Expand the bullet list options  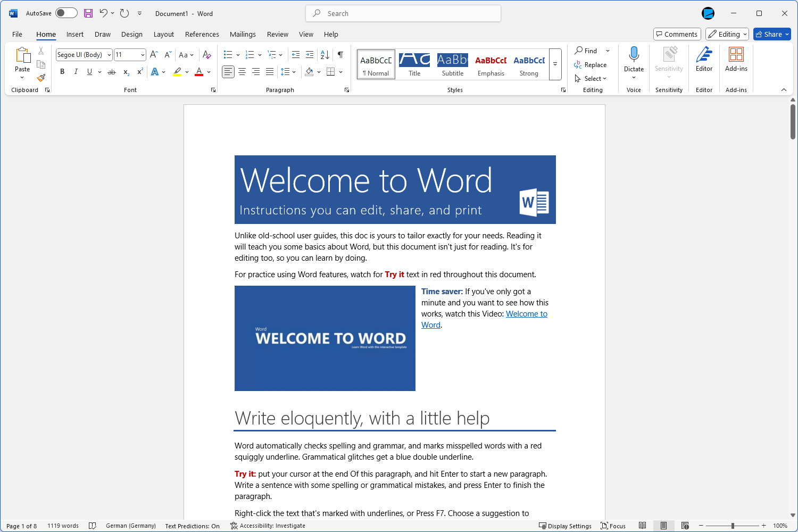tap(238, 54)
